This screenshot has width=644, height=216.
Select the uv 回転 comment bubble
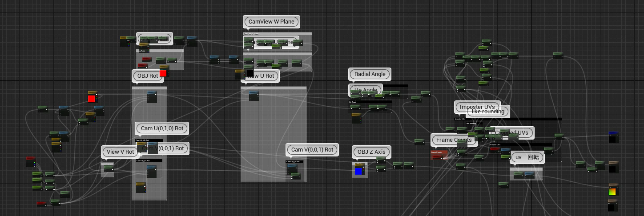click(527, 157)
